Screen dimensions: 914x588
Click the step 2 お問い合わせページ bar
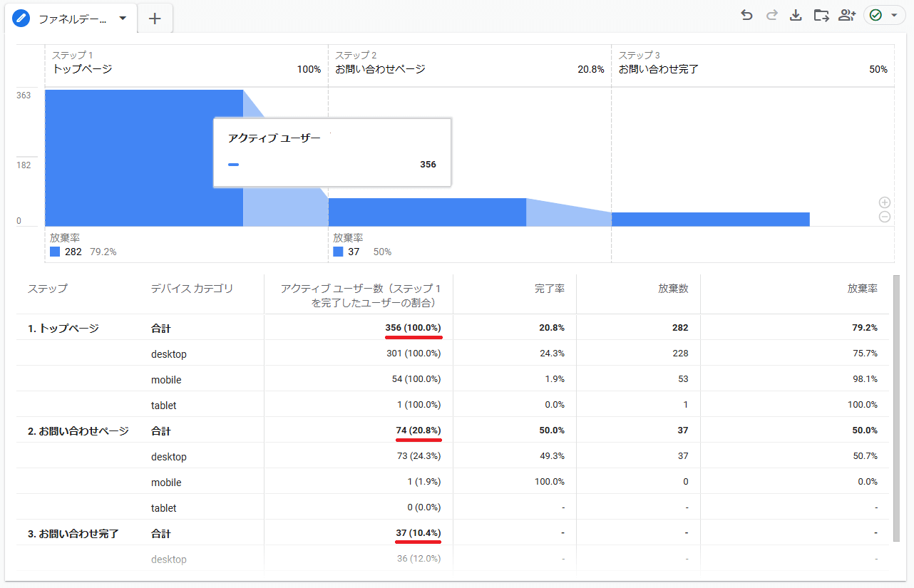tap(427, 212)
